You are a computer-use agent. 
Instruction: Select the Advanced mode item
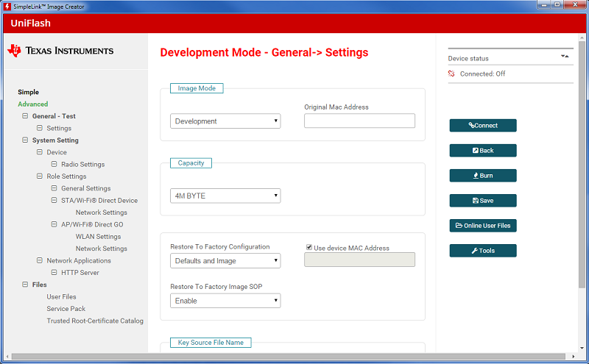[x=32, y=104]
